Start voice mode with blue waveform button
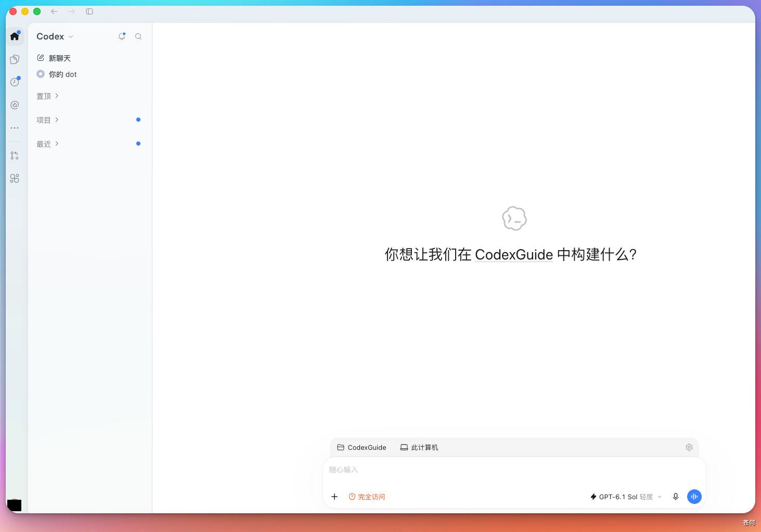 coord(694,497)
